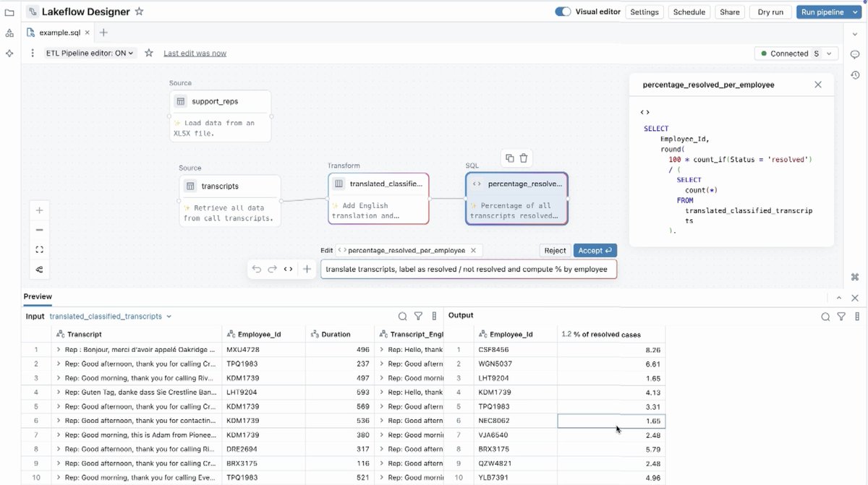The image size is (868, 485).
Task: Reject the suggested edit
Action: 555,250
